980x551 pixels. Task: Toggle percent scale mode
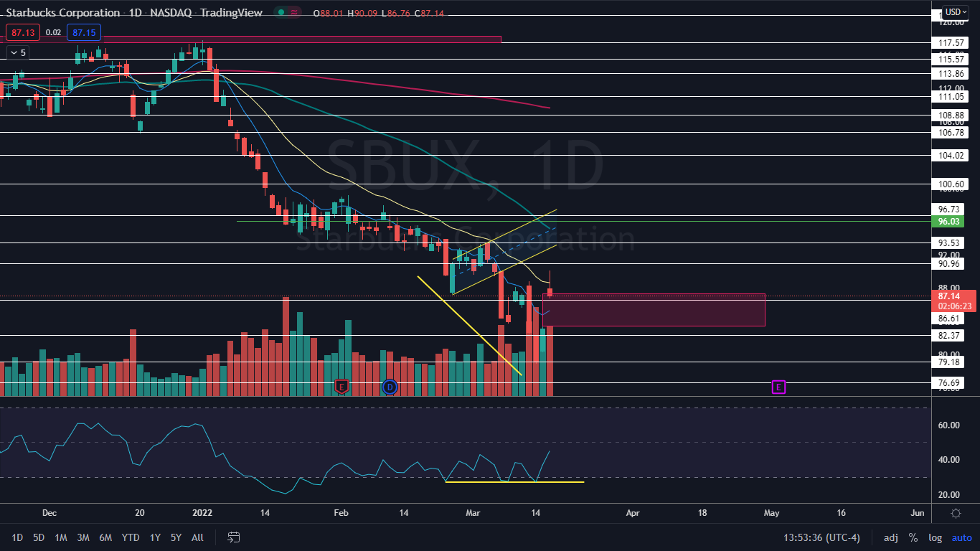click(x=913, y=537)
